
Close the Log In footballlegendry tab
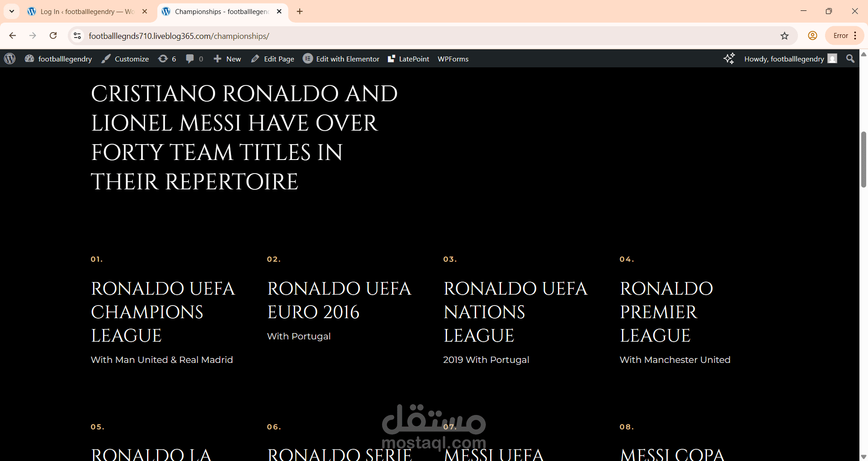[145, 11]
